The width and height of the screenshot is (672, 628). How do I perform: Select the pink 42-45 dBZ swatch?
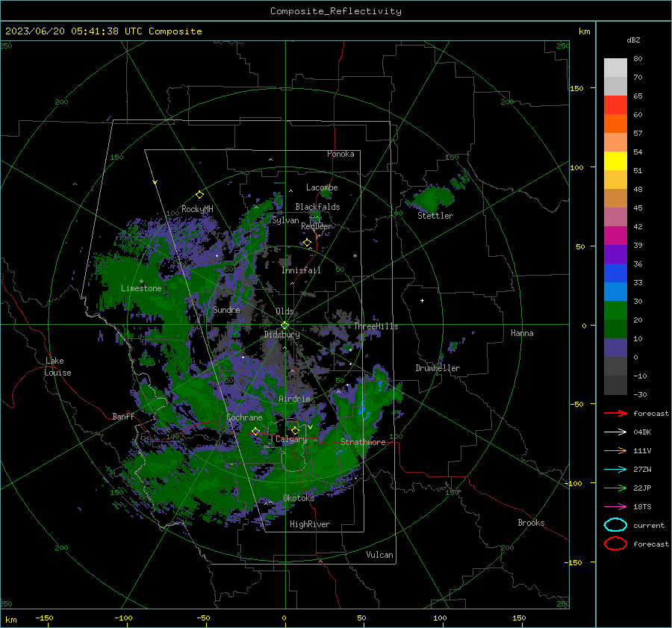(615, 217)
